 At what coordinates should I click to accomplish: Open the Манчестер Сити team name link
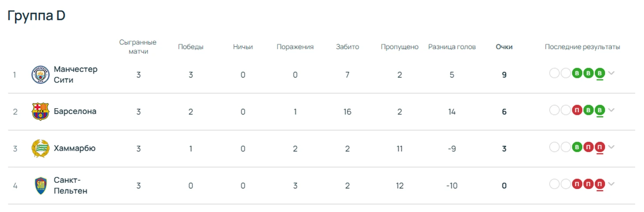pyautogui.click(x=75, y=75)
